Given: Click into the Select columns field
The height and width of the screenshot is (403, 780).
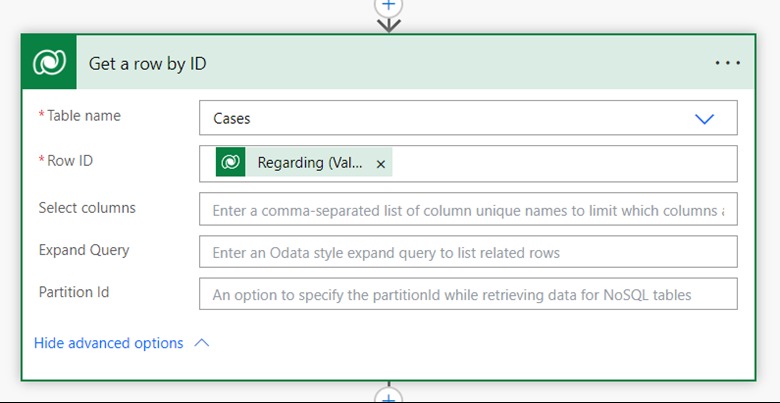Looking at the screenshot, I should click(468, 210).
